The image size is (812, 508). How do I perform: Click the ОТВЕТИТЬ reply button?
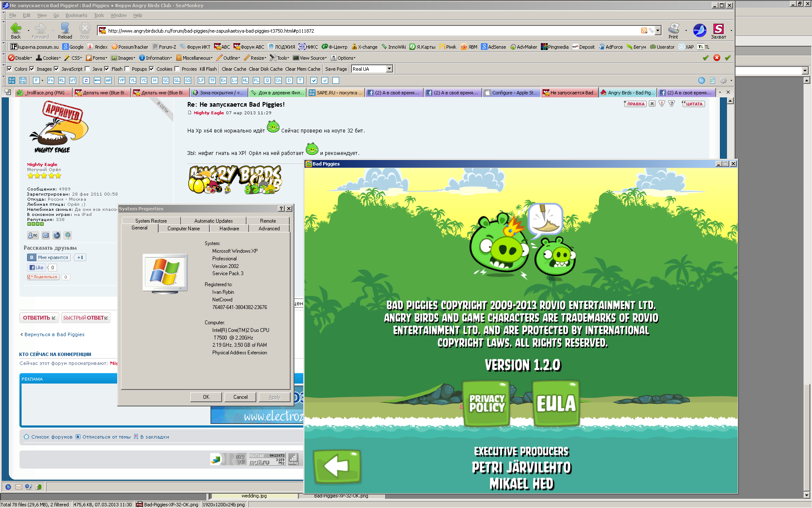(x=39, y=317)
